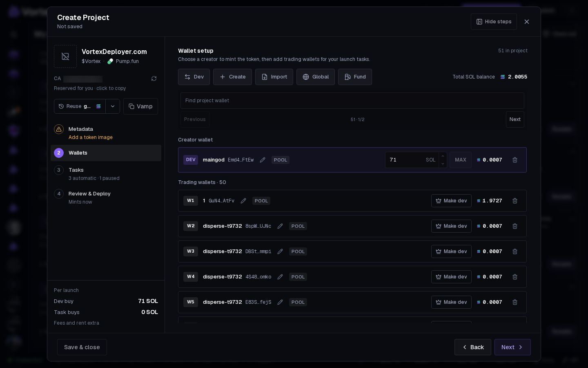The image size is (588, 368).
Task: Click MAX for dev buy
Action: pos(461,160)
